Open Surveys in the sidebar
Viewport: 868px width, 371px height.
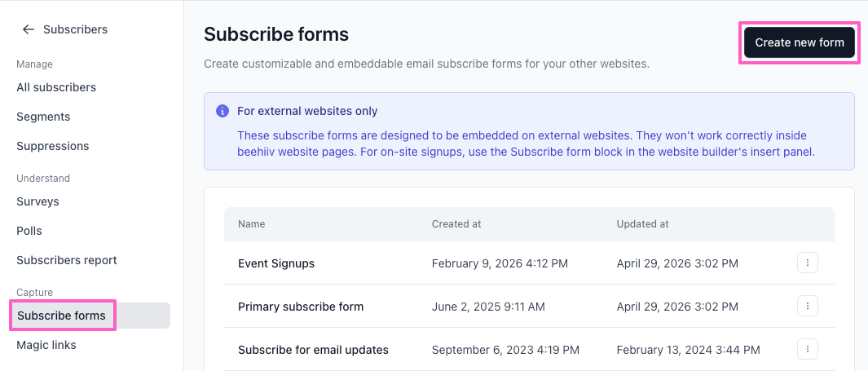point(37,201)
